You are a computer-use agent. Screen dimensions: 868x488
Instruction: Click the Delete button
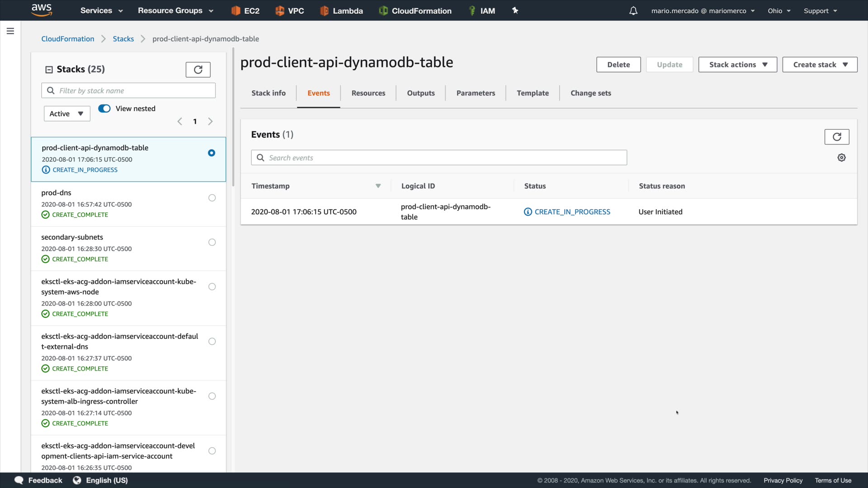pos(618,65)
